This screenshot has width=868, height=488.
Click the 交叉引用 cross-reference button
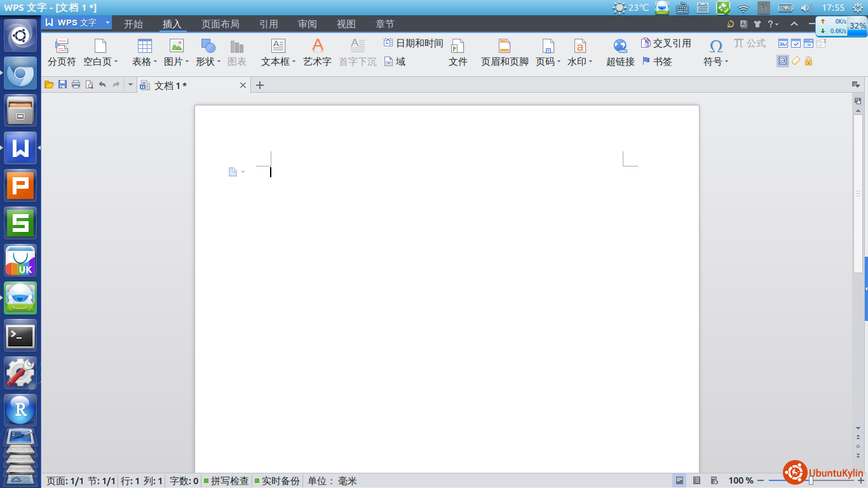pos(666,43)
